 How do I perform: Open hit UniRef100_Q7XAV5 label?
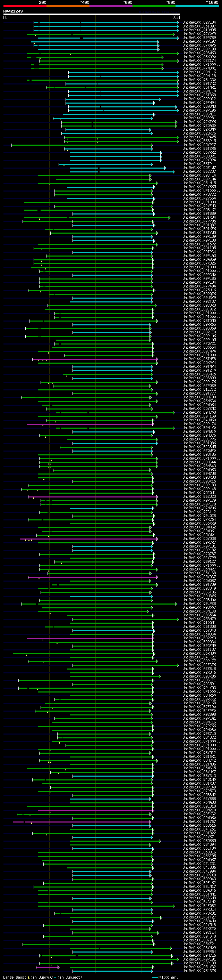(199, 45)
